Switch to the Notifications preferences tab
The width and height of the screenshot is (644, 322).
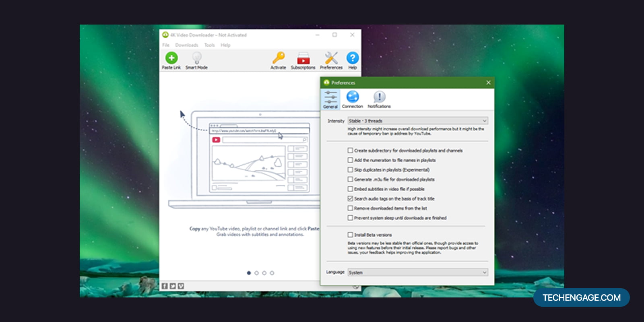click(x=379, y=99)
